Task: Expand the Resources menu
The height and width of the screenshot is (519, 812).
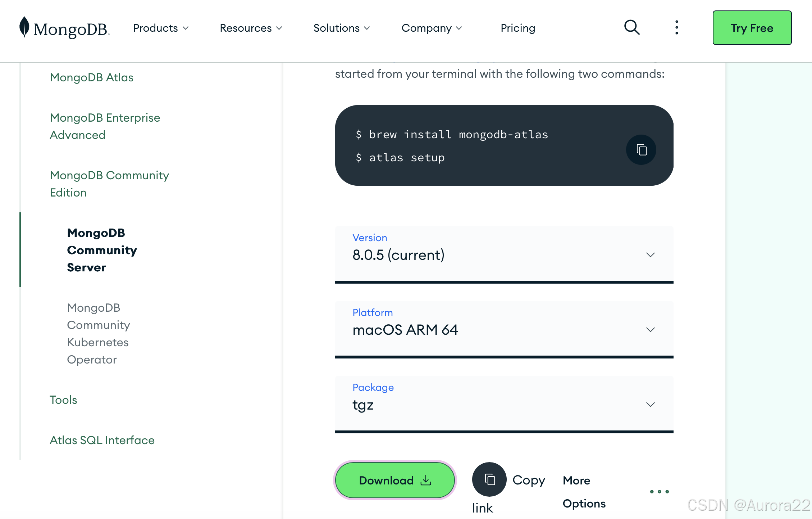Action: (251, 28)
